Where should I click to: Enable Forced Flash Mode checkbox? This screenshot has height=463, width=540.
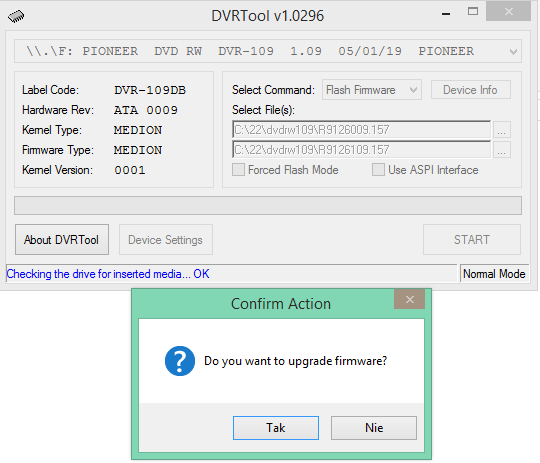(x=238, y=170)
